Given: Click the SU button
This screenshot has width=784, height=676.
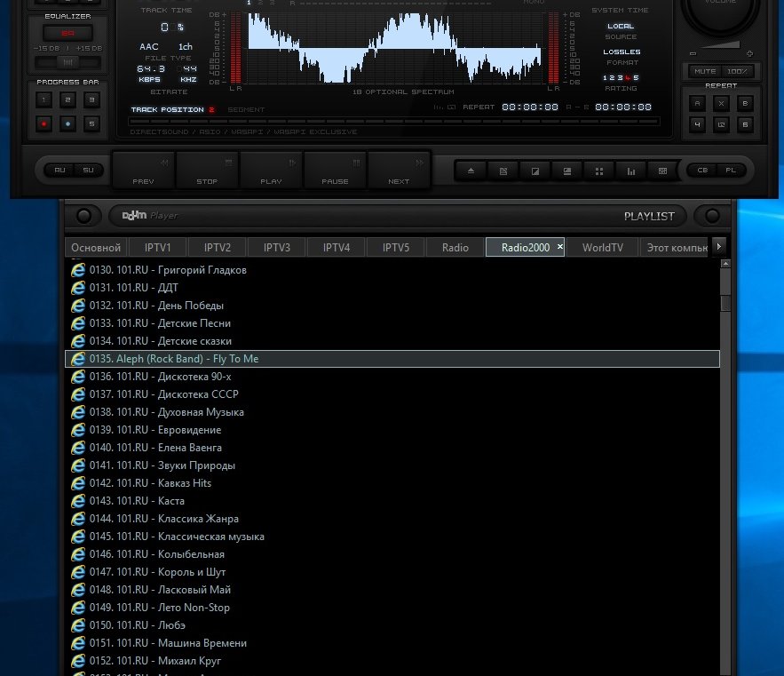Looking at the screenshot, I should (89, 171).
